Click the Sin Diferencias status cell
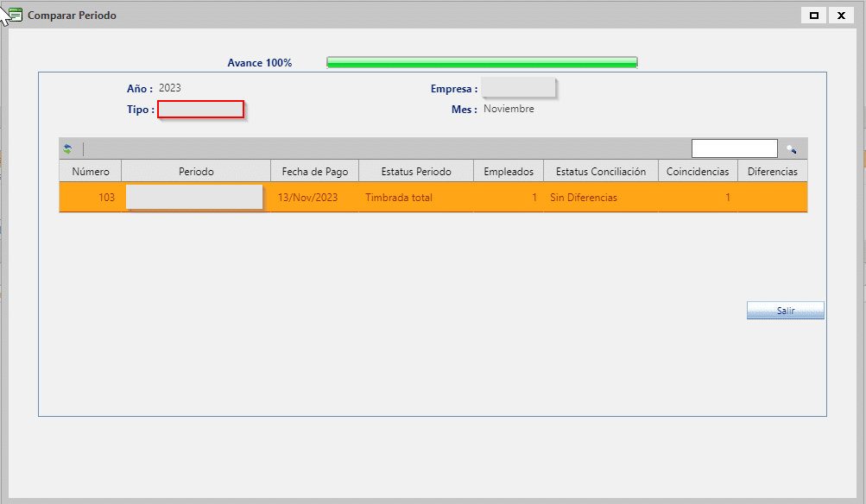This screenshot has height=504, width=866. tap(584, 198)
